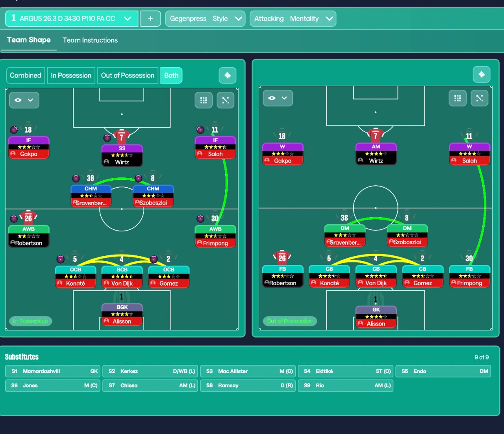This screenshot has height=434, width=504.
Task: Open the Team Shape tab
Action: [29, 40]
